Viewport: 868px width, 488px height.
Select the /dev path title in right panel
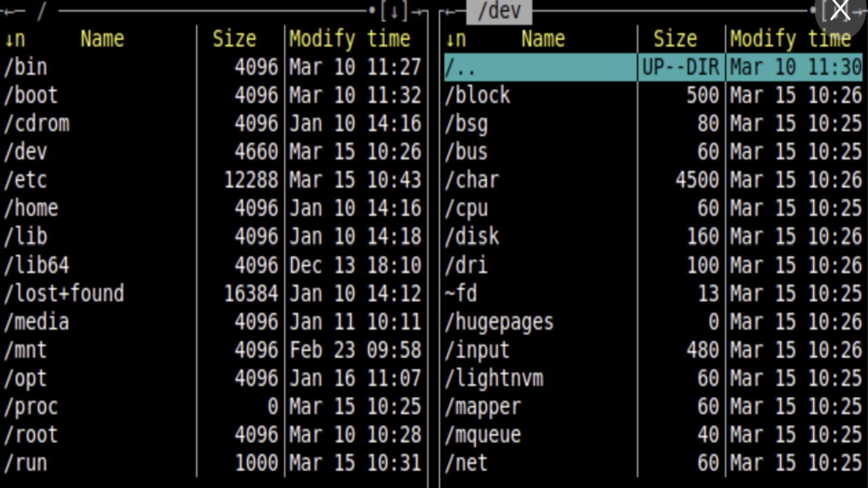[x=498, y=11]
